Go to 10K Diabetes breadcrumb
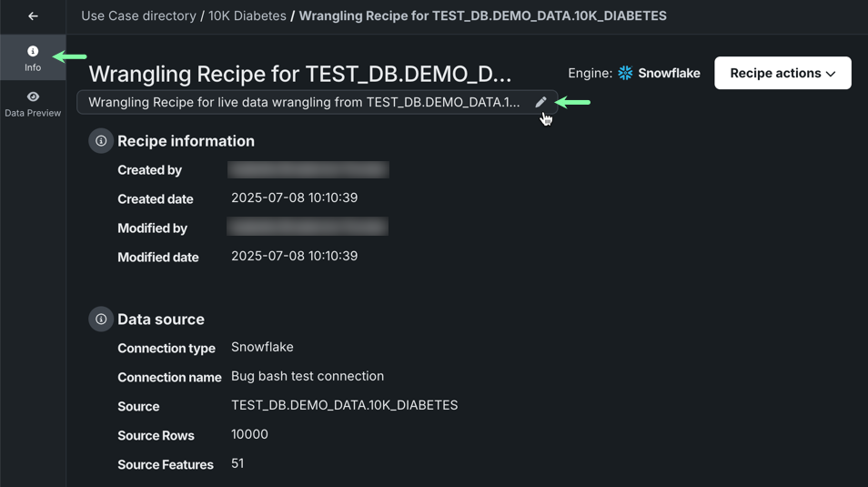The image size is (868, 487). [x=247, y=16]
